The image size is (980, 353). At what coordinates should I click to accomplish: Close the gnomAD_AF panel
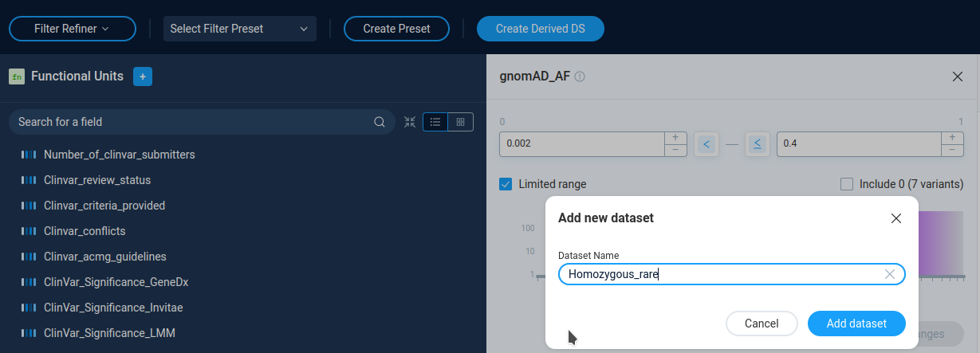pyautogui.click(x=958, y=76)
